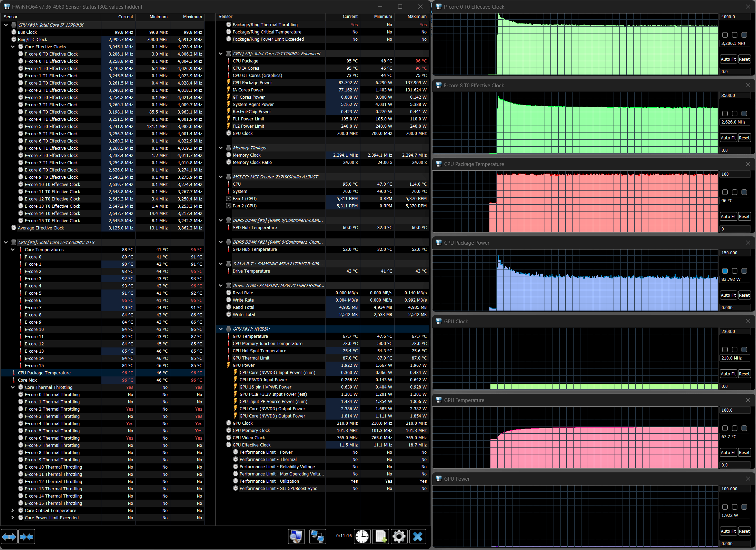Screen dimensions: 756x550
Task: Expand the Core Critical Temperature group
Action: coord(13,511)
